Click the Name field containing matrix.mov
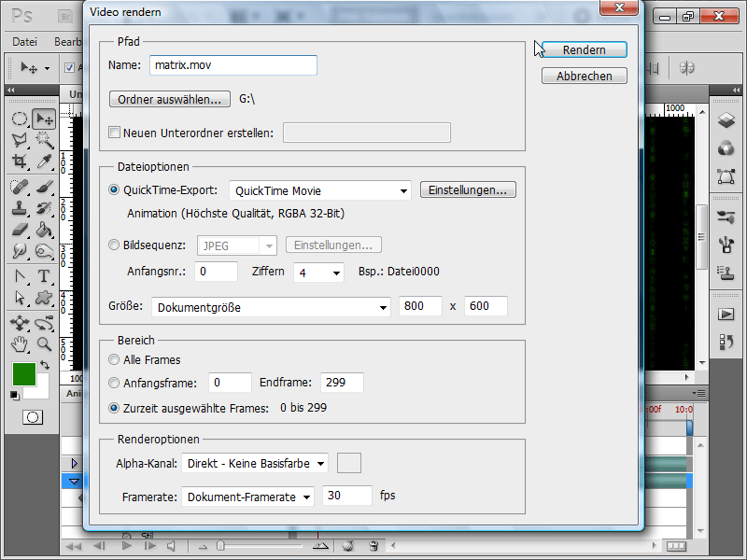 click(233, 65)
